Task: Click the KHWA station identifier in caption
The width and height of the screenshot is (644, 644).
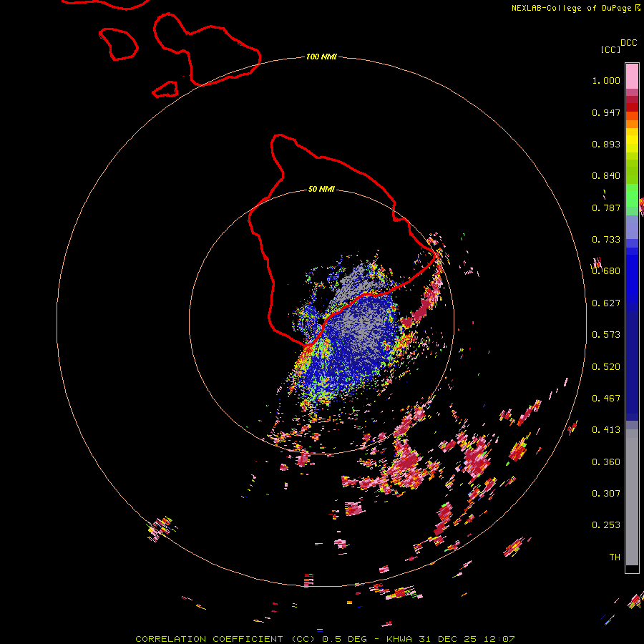Action: point(399,639)
